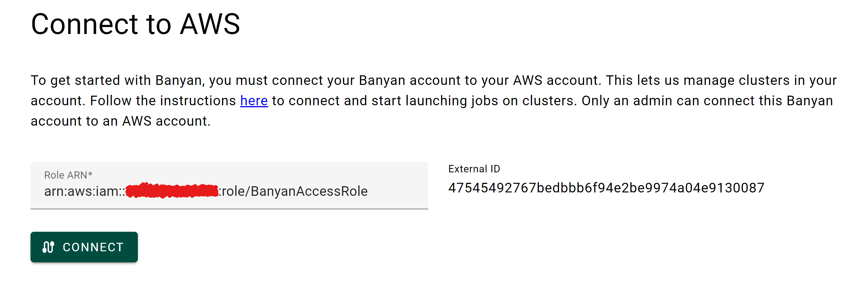This screenshot has width=868, height=281.
Task: Select the Role ARN field label
Action: 68,175
